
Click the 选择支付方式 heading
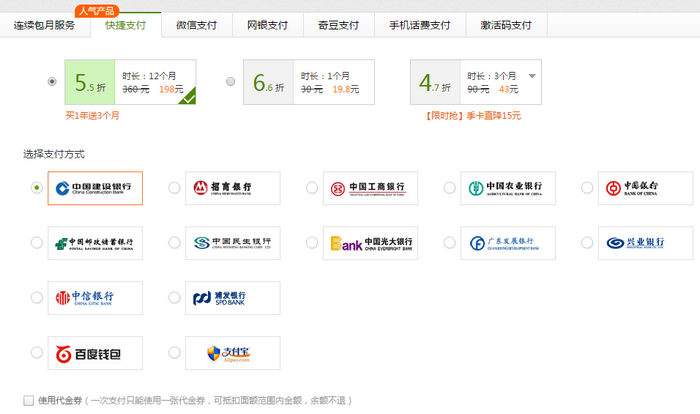point(54,155)
